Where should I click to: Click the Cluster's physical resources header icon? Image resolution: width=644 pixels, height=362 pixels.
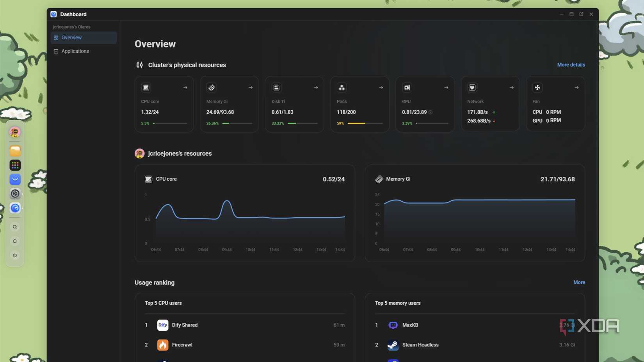coord(139,65)
